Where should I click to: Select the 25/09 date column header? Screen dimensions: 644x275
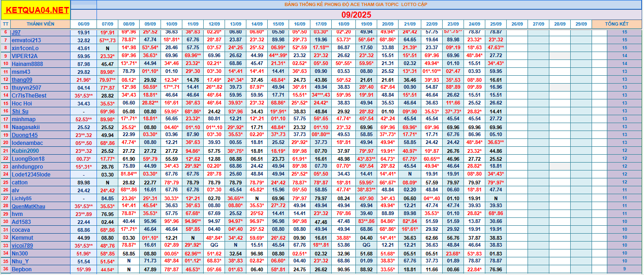[496, 24]
